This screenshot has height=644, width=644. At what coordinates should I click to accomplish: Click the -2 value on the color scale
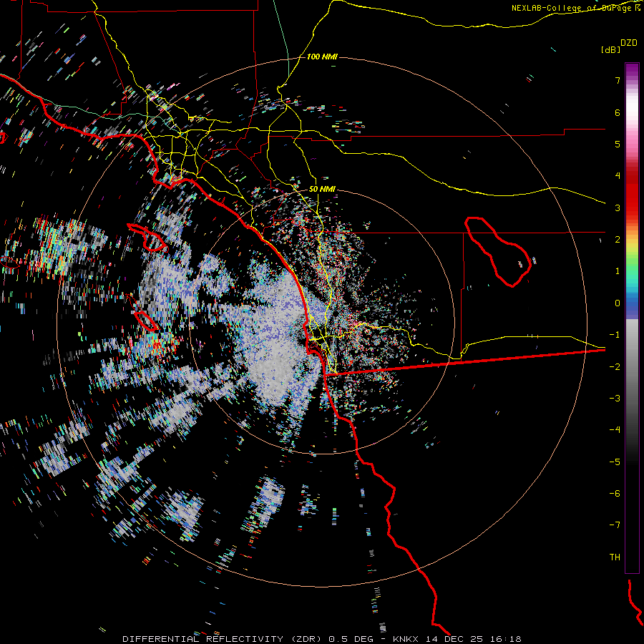(615, 367)
